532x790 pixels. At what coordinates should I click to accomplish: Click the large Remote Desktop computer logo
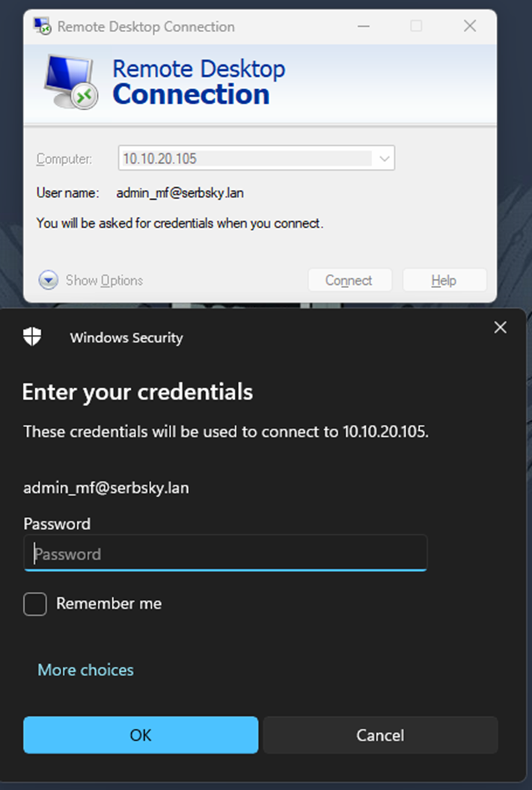[x=70, y=81]
